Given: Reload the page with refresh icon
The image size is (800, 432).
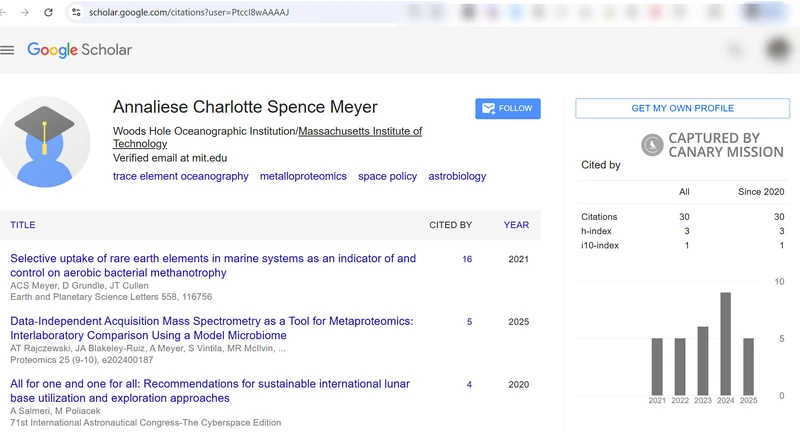Looking at the screenshot, I should (48, 12).
